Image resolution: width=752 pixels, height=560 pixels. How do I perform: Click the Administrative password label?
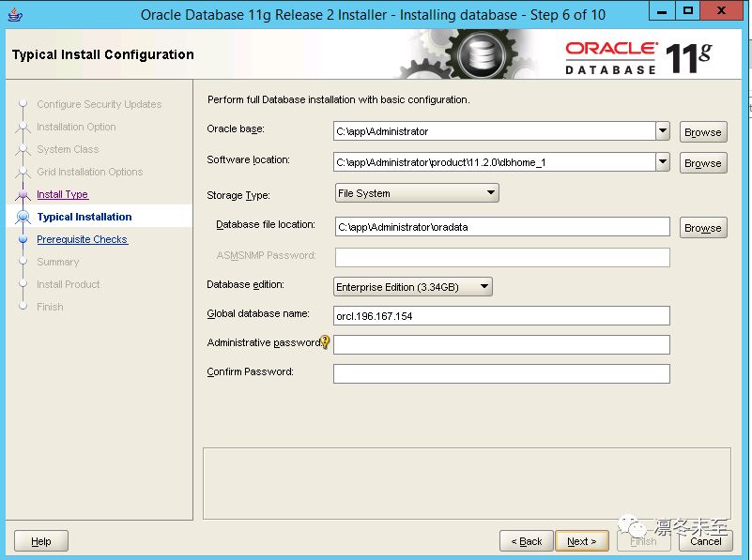click(x=264, y=342)
